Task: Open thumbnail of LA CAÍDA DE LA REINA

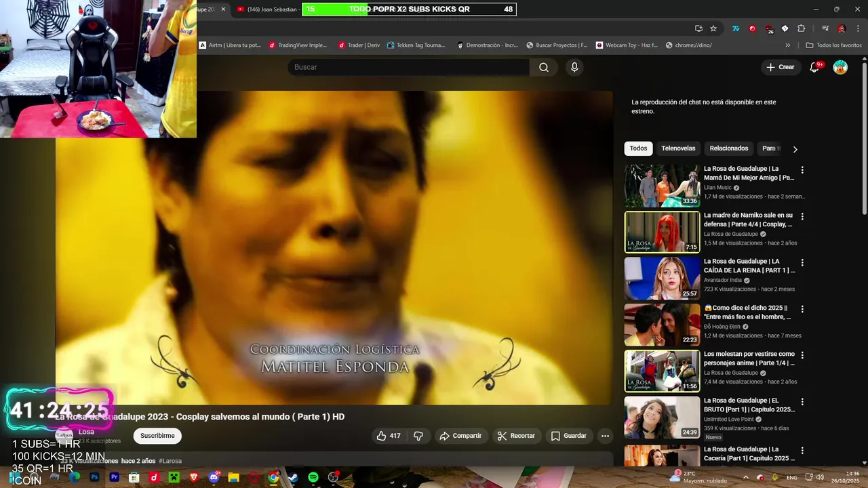Action: pos(662,278)
